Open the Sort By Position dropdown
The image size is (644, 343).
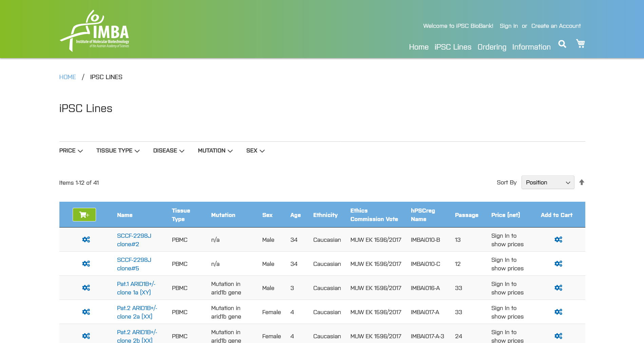click(547, 182)
